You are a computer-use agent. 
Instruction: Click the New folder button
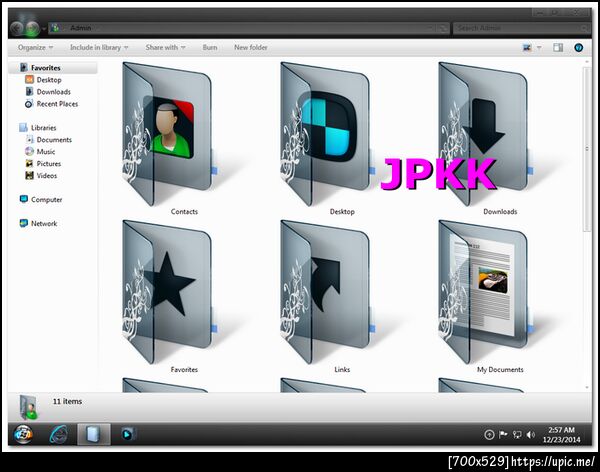point(251,47)
